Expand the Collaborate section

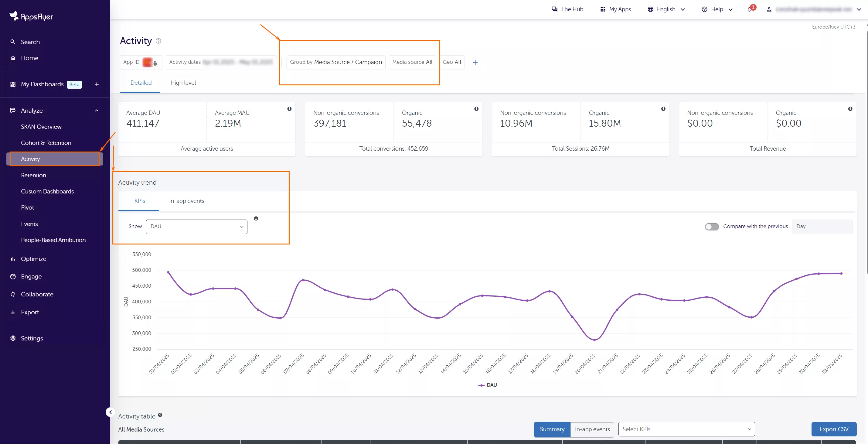(37, 294)
